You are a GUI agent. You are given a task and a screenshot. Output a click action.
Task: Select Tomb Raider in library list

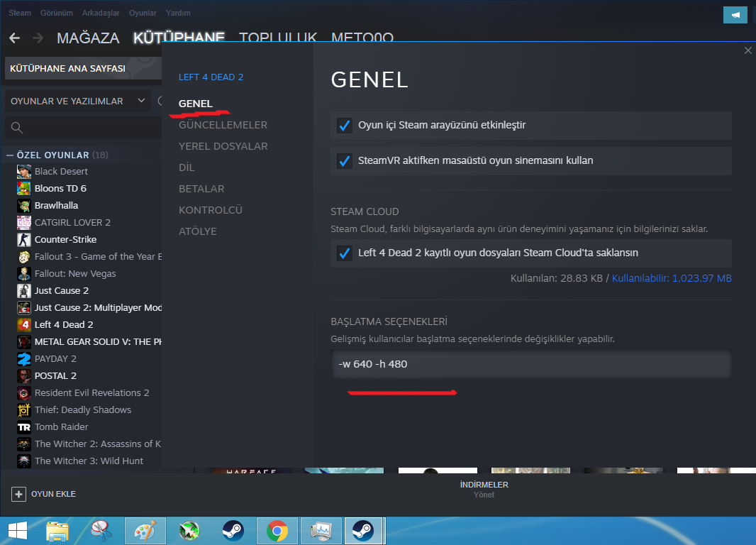61,426
